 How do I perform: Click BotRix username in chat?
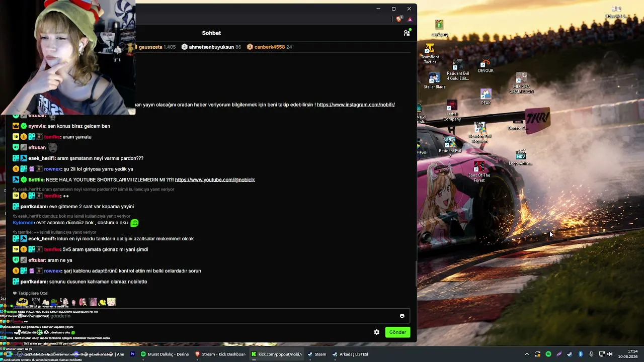tap(36, 179)
